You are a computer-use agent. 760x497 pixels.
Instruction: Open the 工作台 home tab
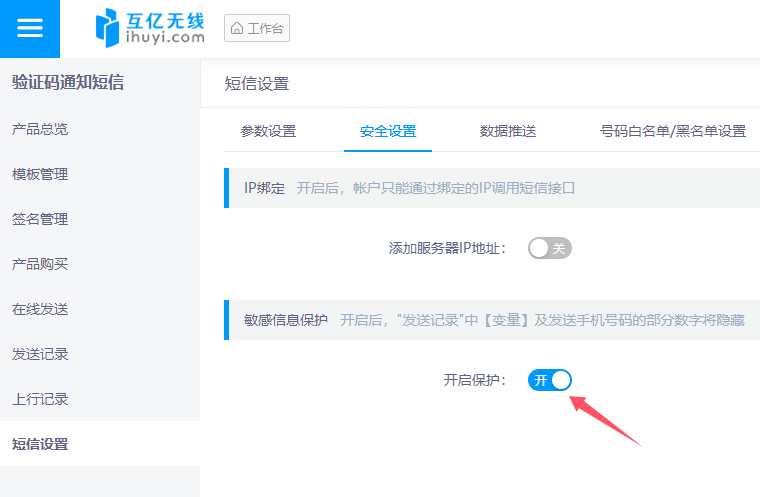click(257, 29)
